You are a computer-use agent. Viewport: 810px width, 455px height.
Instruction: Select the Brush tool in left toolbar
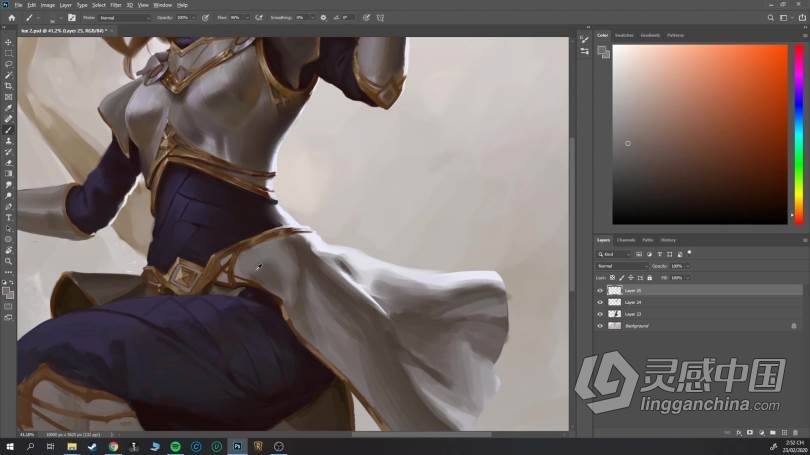(8, 130)
